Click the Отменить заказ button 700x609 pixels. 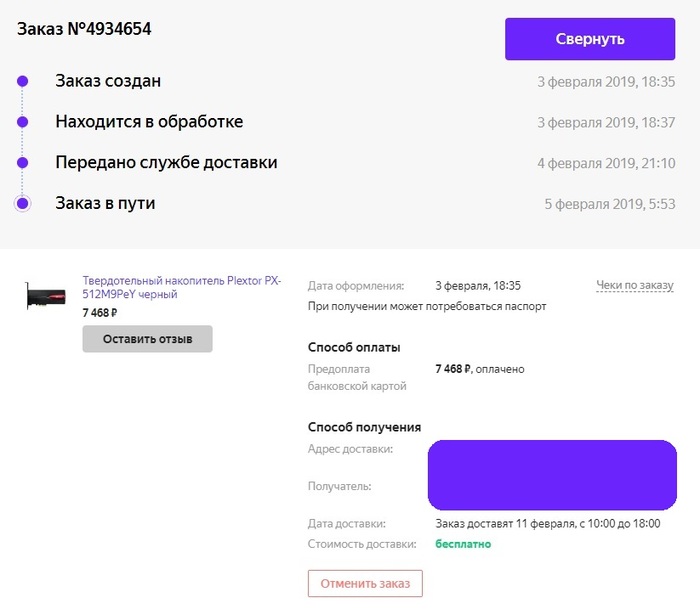point(365,583)
